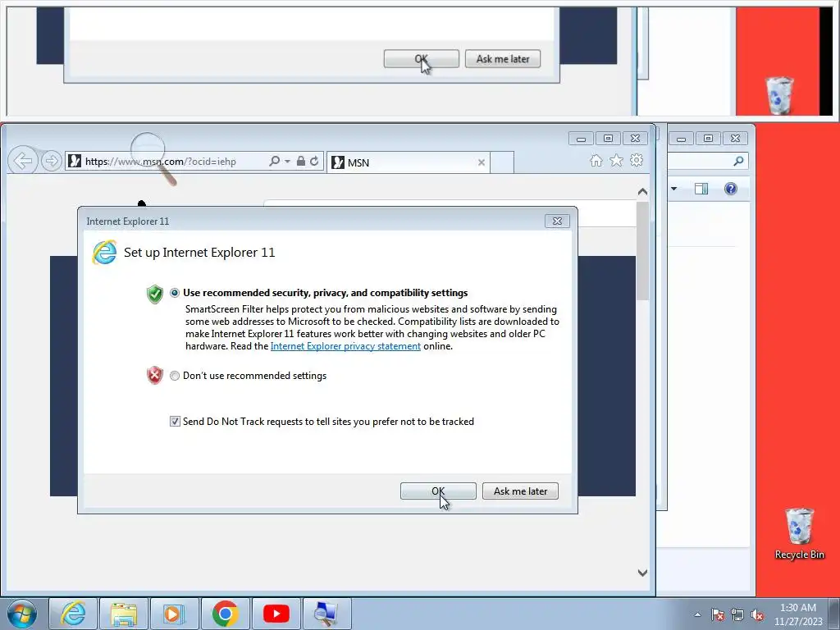Open the Windows Start menu
This screenshot has width=840, height=630.
(x=22, y=614)
